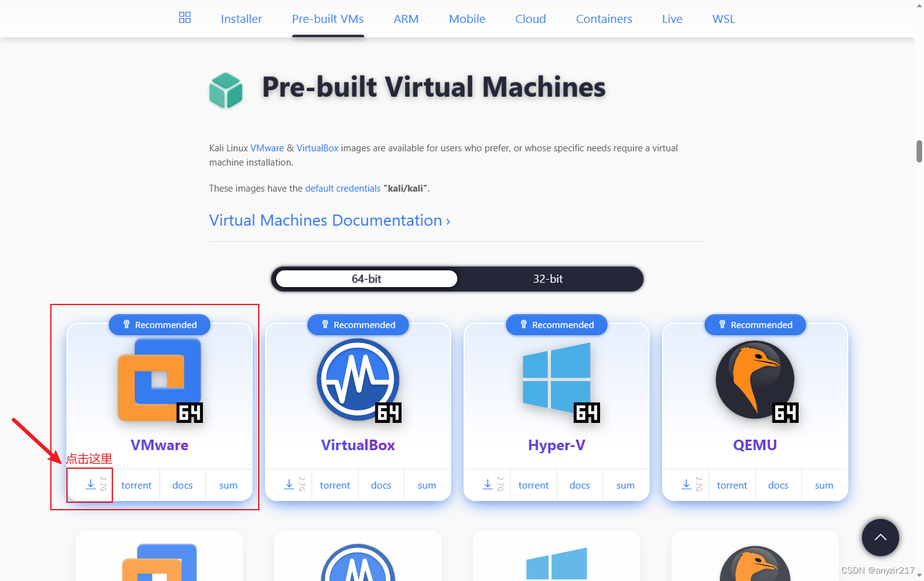Open docs for the Hyper-V image
Screen dimensions: 924x581
[x=580, y=486]
